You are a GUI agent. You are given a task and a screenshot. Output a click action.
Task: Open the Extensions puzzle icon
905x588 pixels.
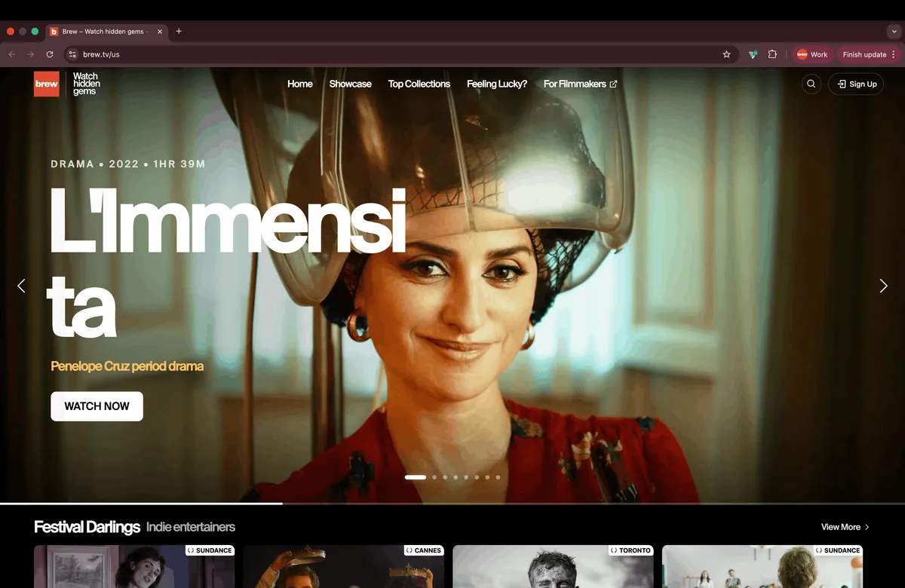click(x=772, y=54)
